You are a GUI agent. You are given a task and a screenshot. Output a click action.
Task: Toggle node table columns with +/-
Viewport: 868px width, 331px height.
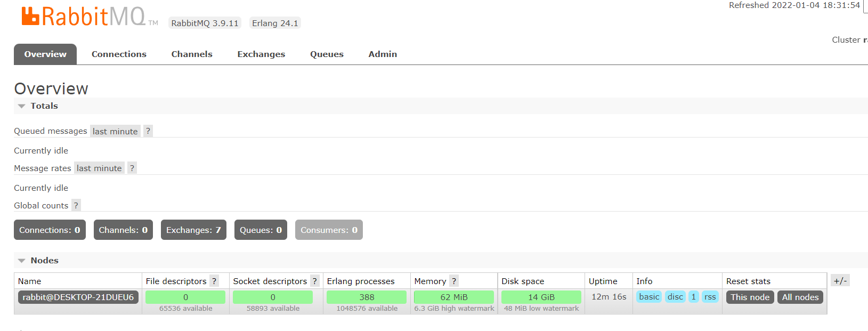pyautogui.click(x=840, y=281)
